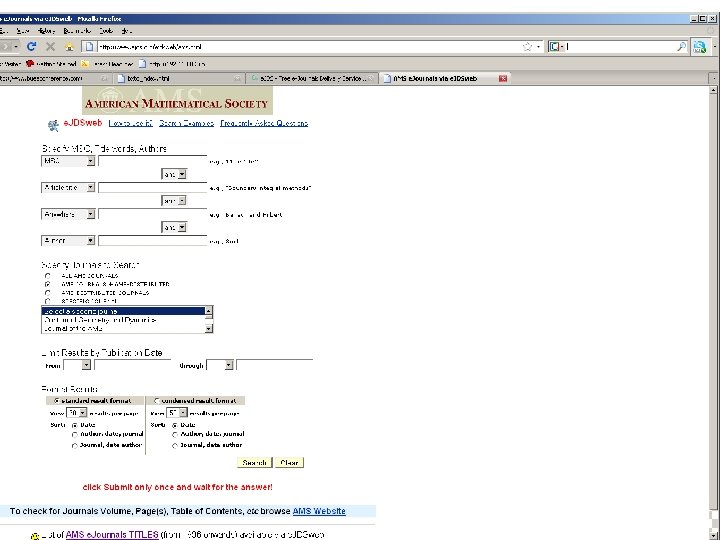
Task: Select standard result format radio
Action: coord(56,400)
